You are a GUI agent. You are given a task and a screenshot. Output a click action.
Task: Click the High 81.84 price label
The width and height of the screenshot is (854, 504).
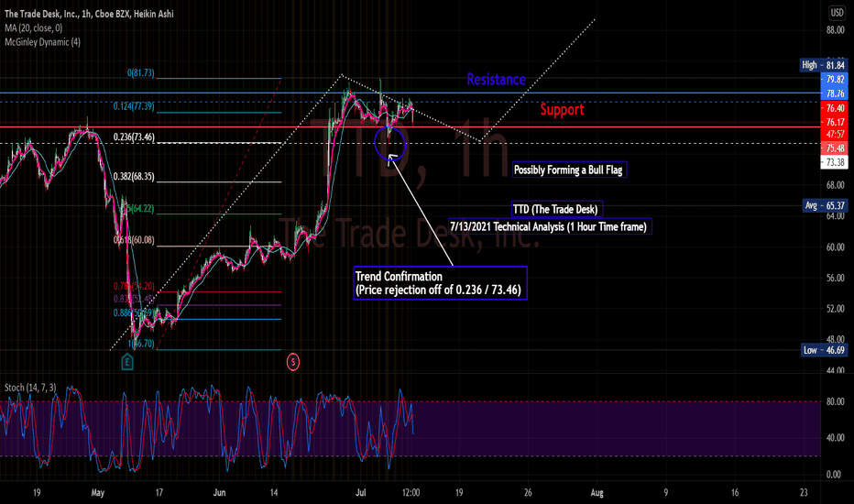824,65
